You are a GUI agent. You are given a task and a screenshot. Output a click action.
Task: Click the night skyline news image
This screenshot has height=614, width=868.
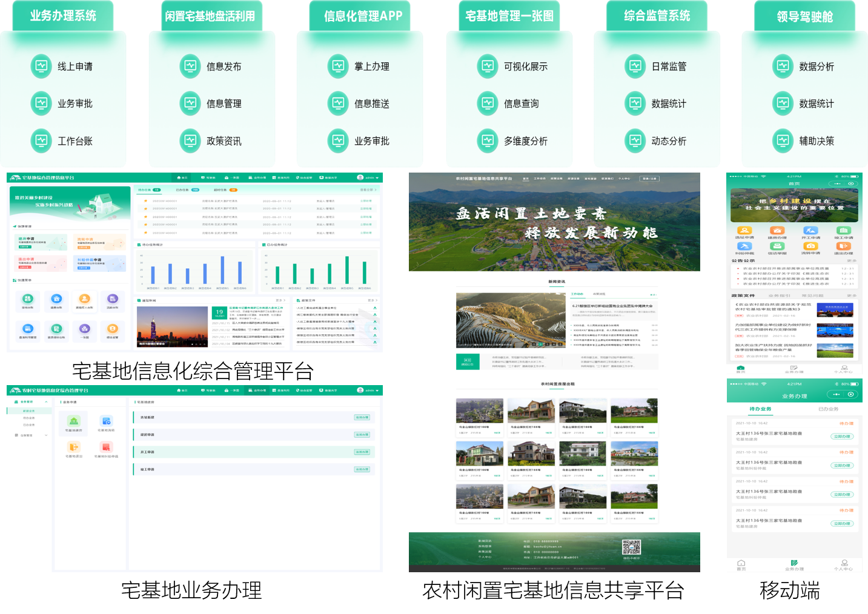click(172, 326)
